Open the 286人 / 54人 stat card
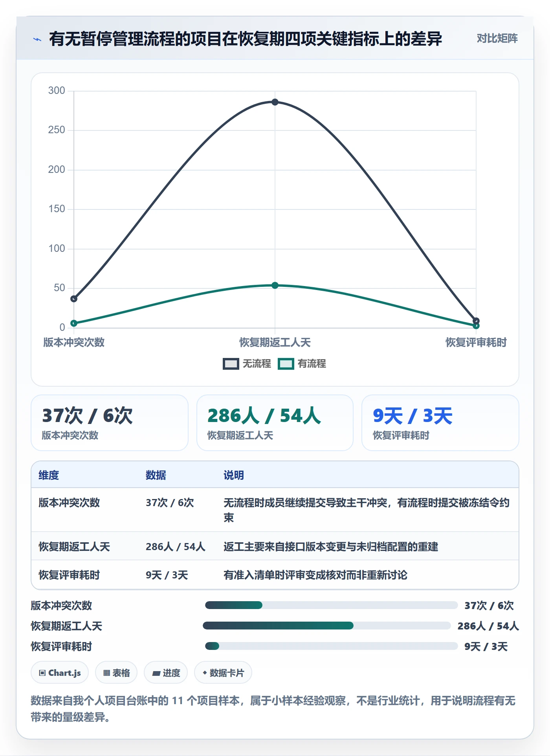The image size is (550, 756). [275, 423]
